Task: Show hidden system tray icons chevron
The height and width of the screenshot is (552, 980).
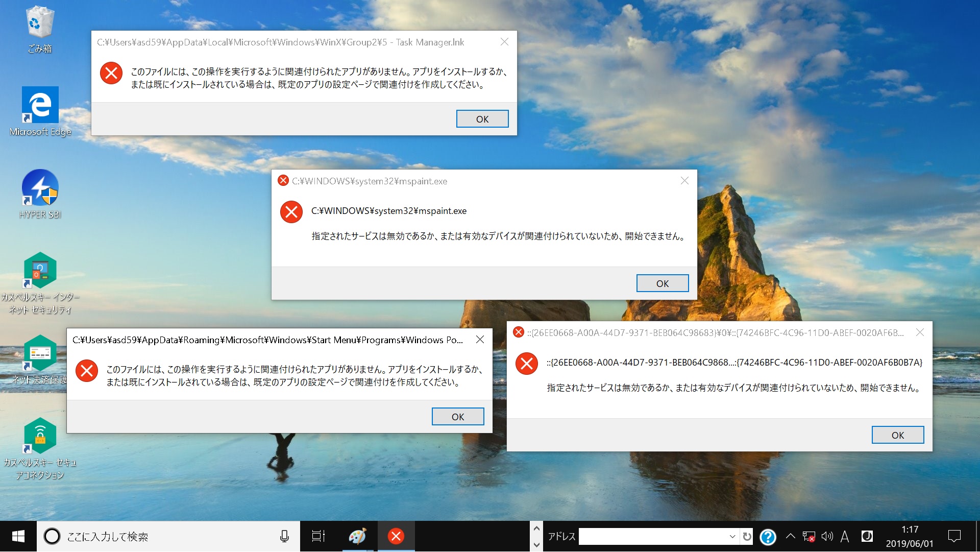Action: 790,536
